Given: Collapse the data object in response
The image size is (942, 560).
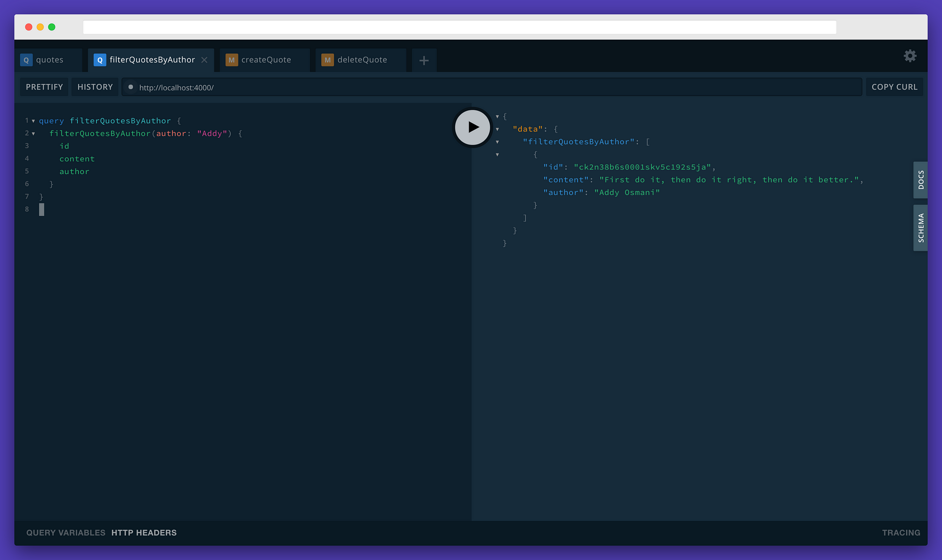Looking at the screenshot, I should tap(497, 129).
